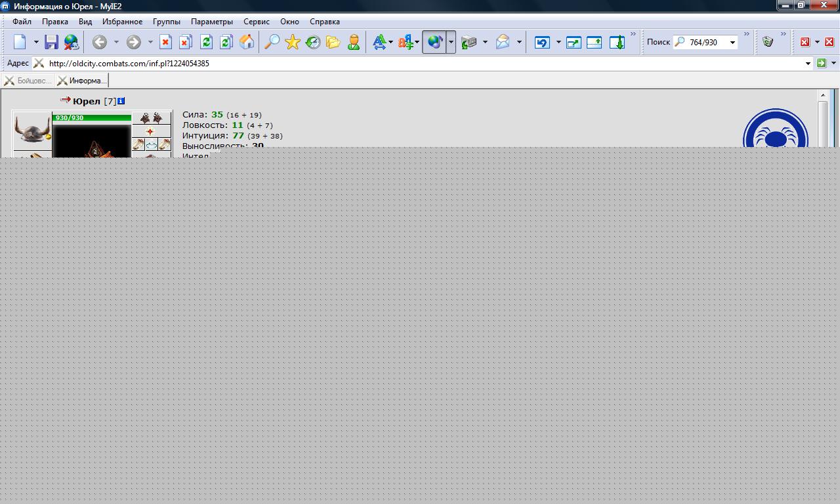Viewport: 840px width, 504px height.
Task: Expand the encoding dropdown arrow
Action: tap(417, 42)
